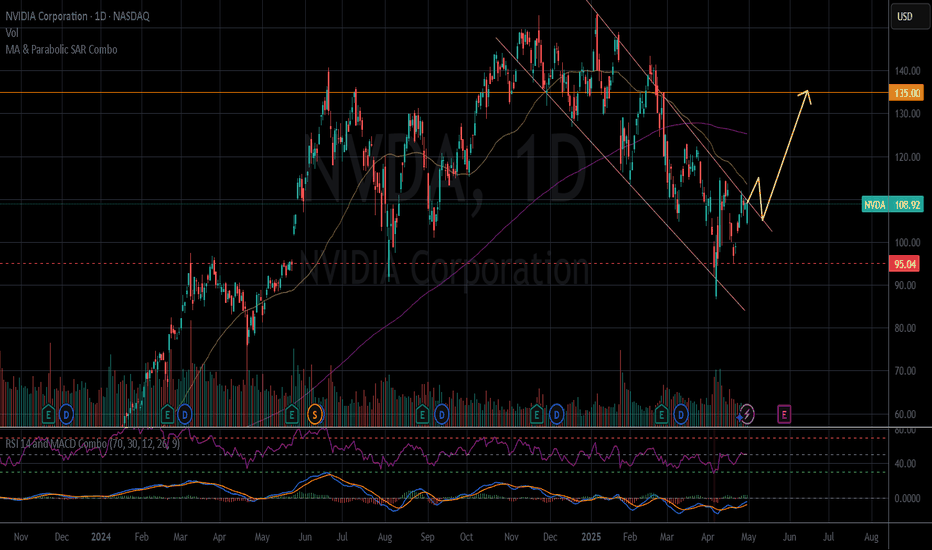Open the earnings marker in late February 2024

point(167,414)
